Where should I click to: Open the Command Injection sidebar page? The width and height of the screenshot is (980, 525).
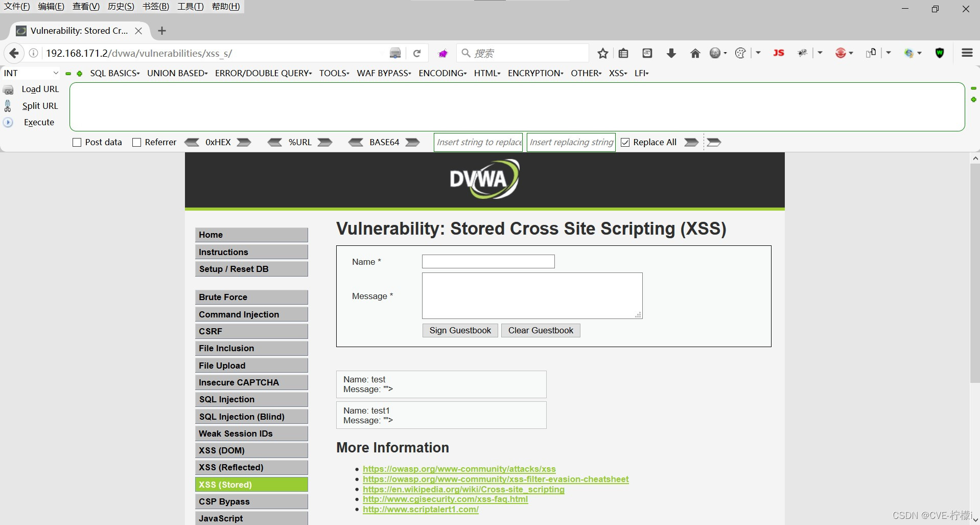tap(251, 314)
